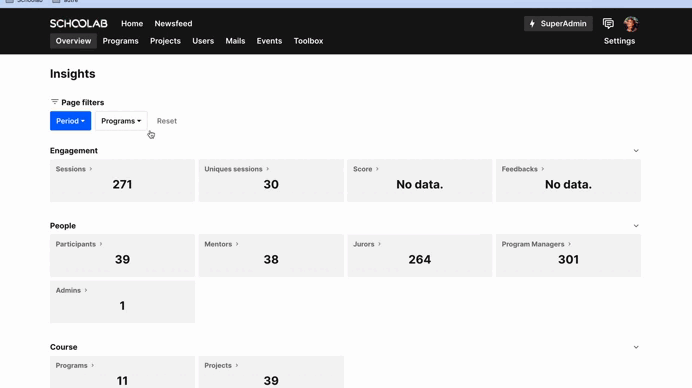Click the Program Managers value 301
The image size is (692, 388).
coord(568,260)
